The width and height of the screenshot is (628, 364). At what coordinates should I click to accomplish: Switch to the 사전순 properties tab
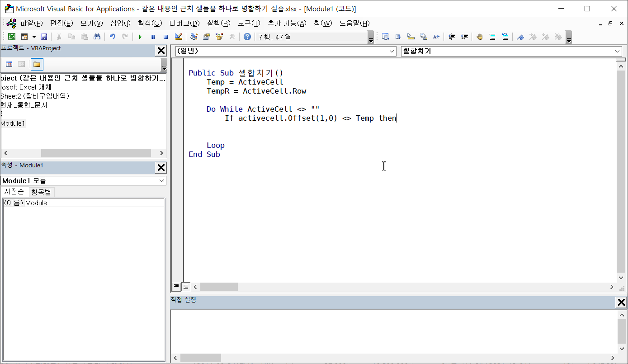[x=14, y=192]
